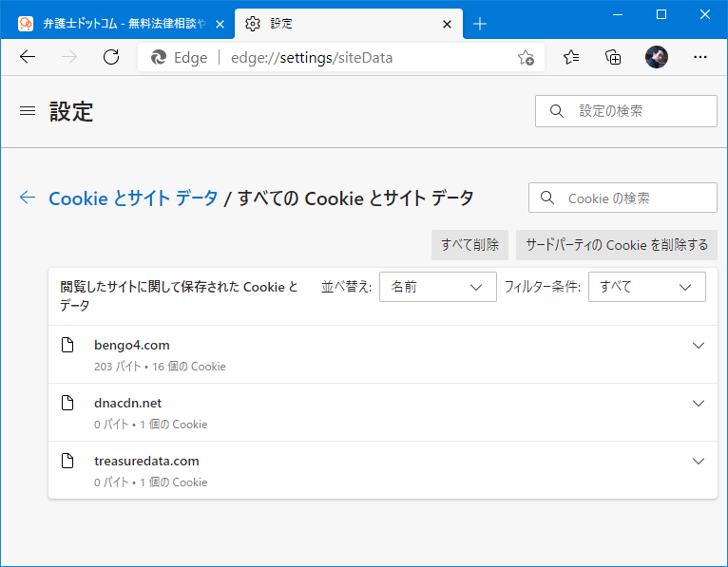The height and width of the screenshot is (567, 728).
Task: Click the gear icon on the 設定 tab
Action: (253, 24)
